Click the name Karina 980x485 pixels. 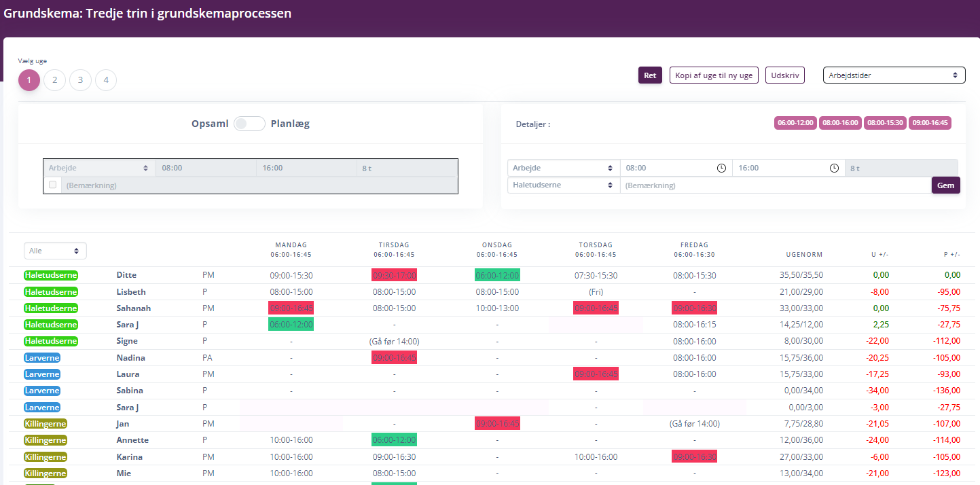click(x=130, y=456)
